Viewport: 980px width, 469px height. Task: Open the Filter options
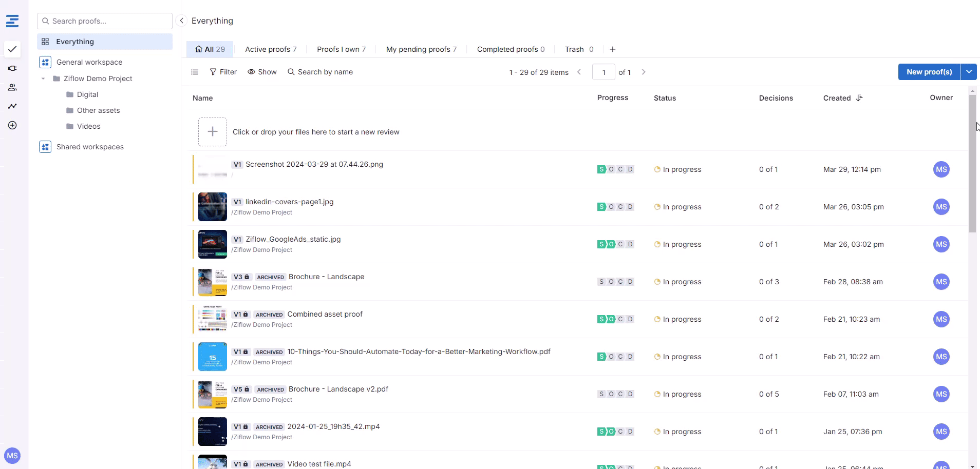click(x=223, y=72)
